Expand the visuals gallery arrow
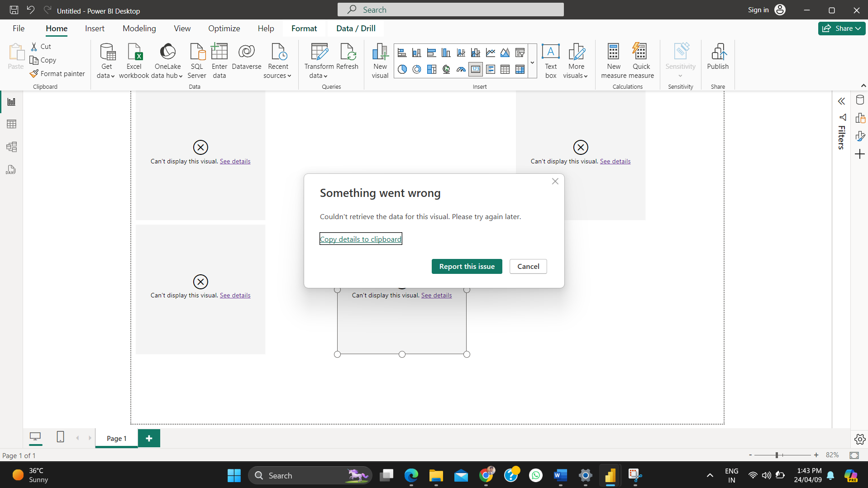The height and width of the screenshot is (488, 868). click(533, 62)
